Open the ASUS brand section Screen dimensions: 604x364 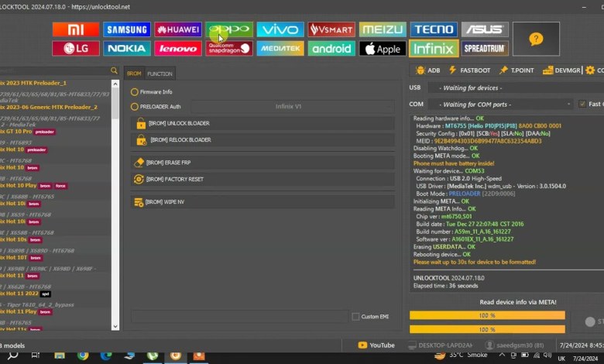pos(485,29)
